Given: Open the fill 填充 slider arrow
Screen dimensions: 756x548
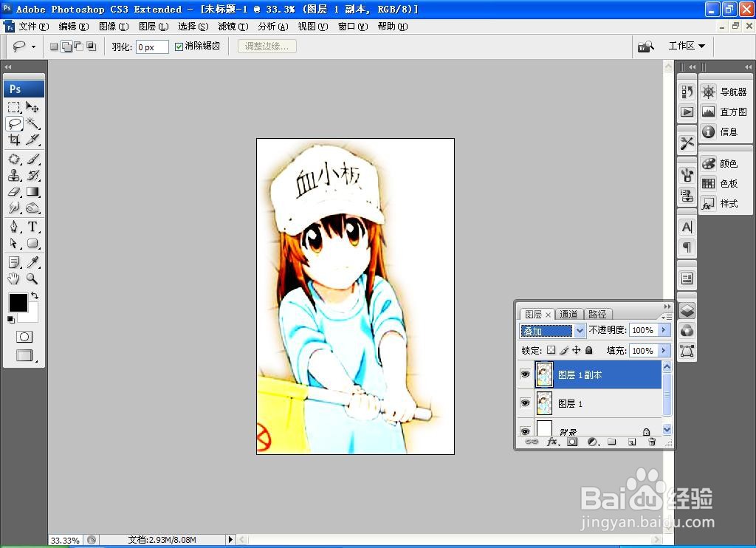Looking at the screenshot, I should click(664, 350).
